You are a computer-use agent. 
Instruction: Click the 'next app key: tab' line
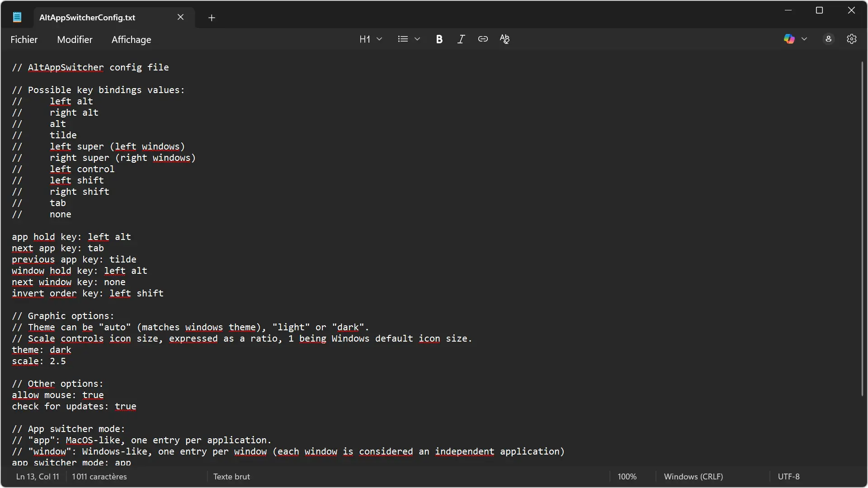click(58, 248)
